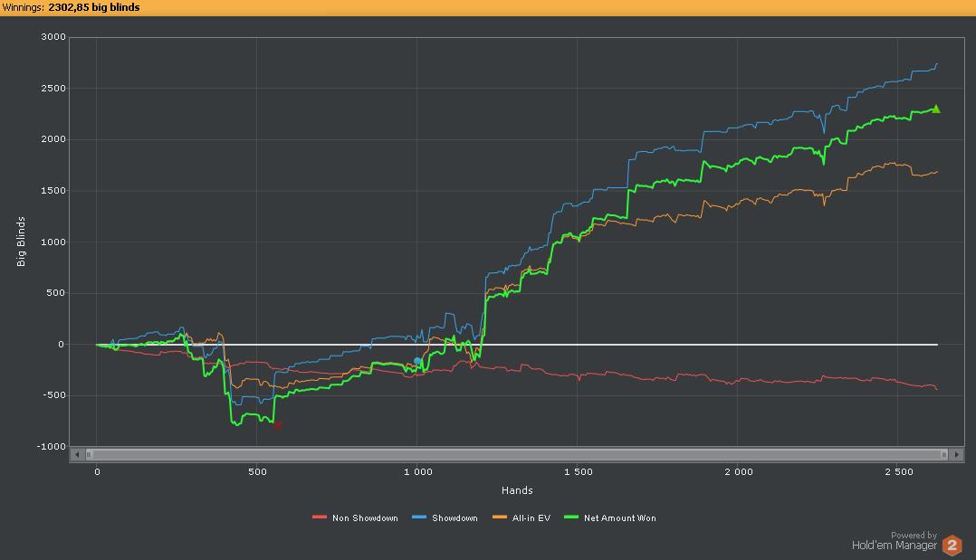This screenshot has width=976, height=560.
Task: Click the right arrow of the graph scrollbar
Action: [x=957, y=455]
